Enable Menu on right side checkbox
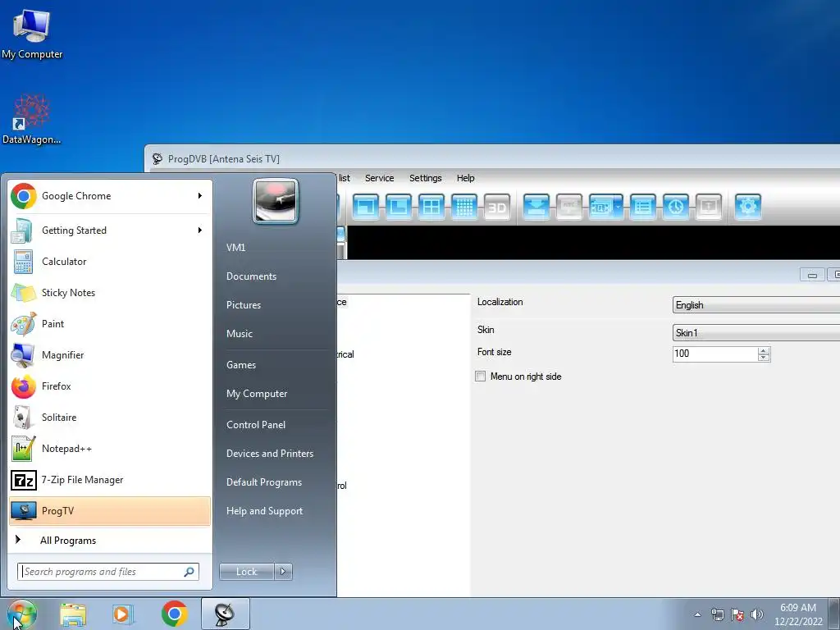 [x=481, y=376]
